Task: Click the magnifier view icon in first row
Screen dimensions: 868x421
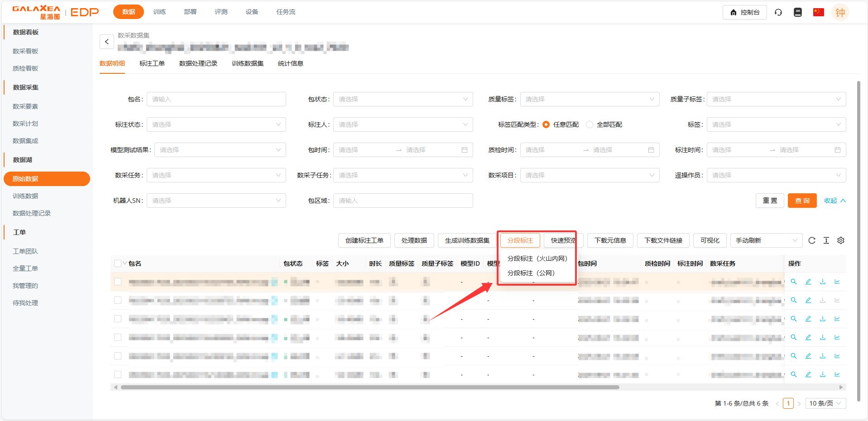Action: pyautogui.click(x=794, y=282)
